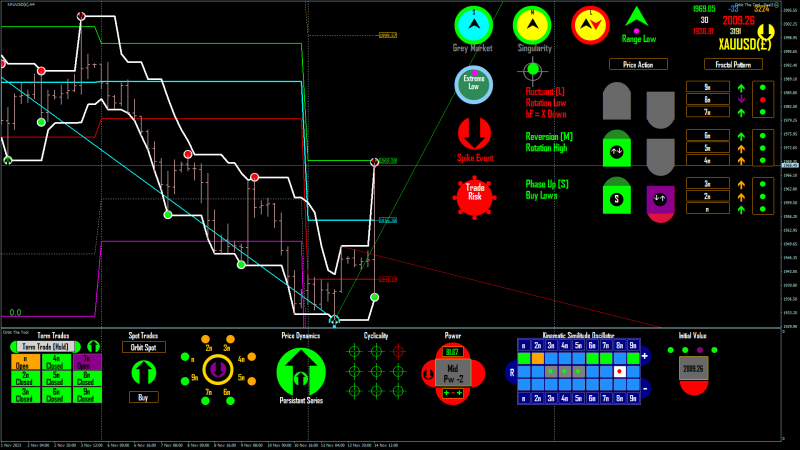The image size is (800, 450).
Task: Click the 81.87 value in the Power widget
Action: point(453,352)
